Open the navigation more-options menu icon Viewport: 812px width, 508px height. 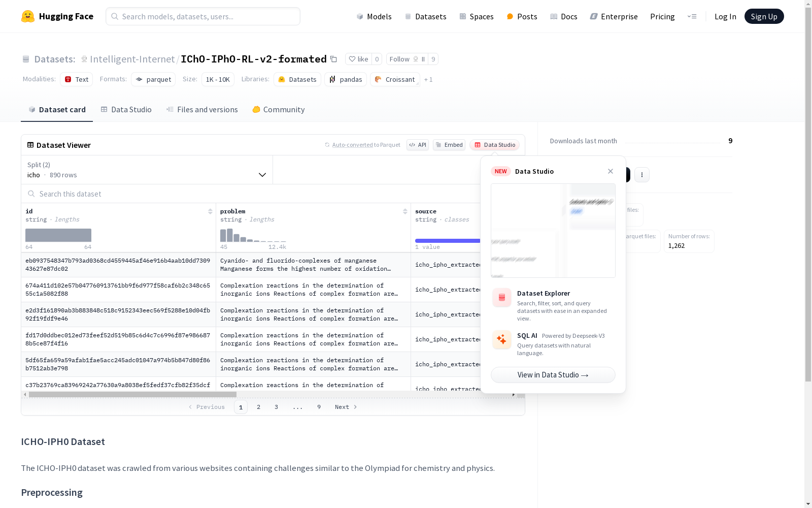[x=692, y=16]
